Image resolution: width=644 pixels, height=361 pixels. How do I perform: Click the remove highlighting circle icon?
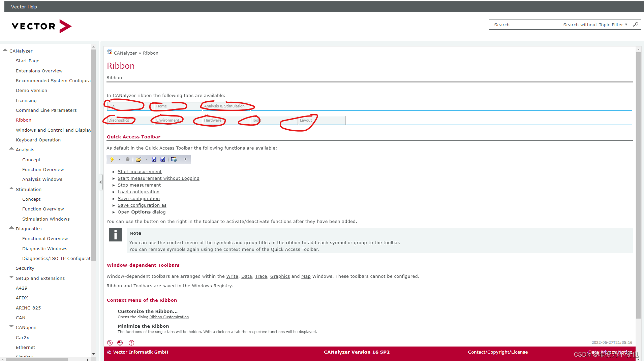click(120, 343)
